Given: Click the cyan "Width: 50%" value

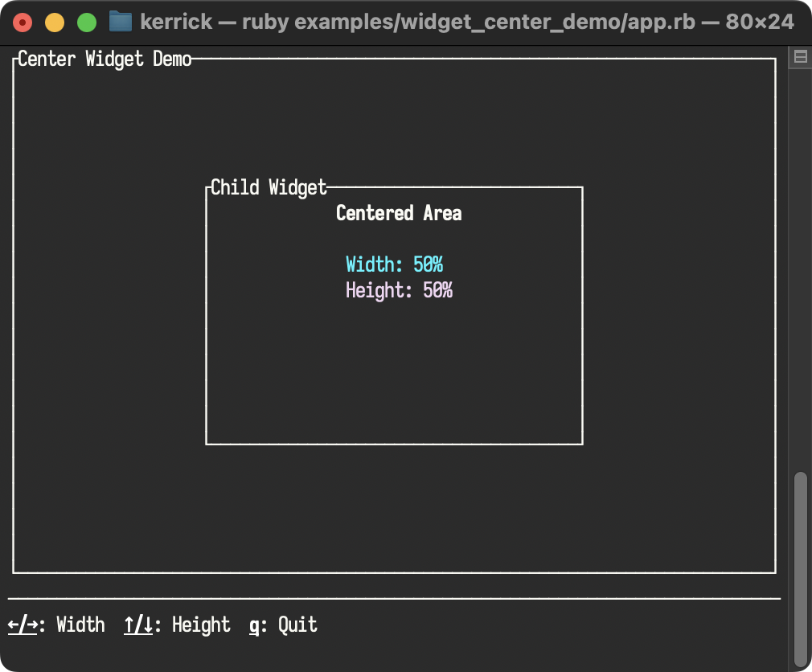Looking at the screenshot, I should pos(394,264).
